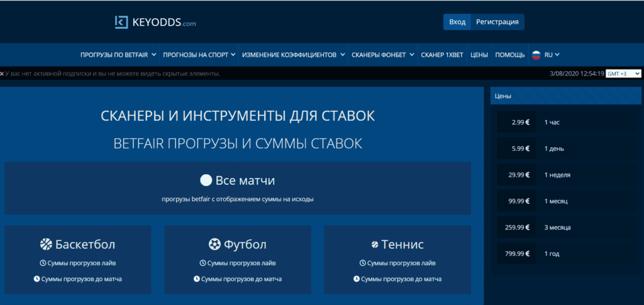Click the KEYODDS.com site name
Image resolution: width=644 pixels, height=305 pixels.
(164, 23)
